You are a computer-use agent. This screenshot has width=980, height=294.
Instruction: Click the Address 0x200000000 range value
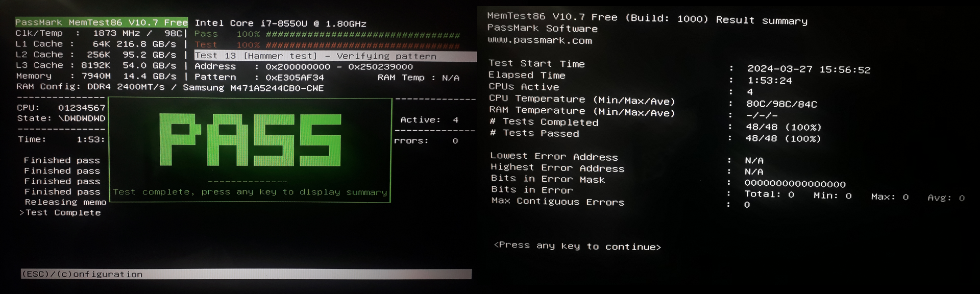click(x=339, y=67)
